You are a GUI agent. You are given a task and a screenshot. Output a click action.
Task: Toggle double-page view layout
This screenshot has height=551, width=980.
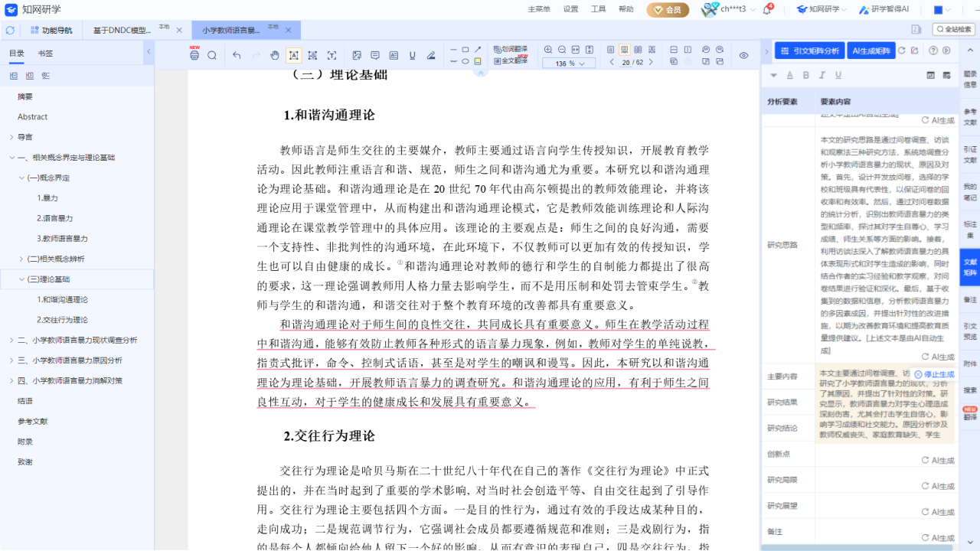tap(637, 50)
